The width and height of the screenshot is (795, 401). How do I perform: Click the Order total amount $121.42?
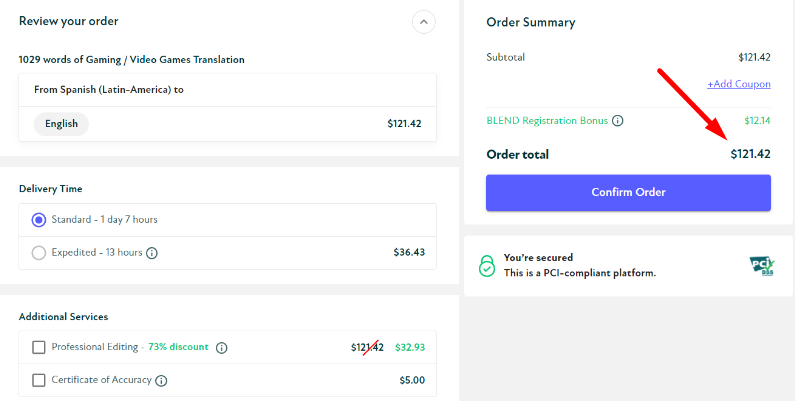click(750, 155)
